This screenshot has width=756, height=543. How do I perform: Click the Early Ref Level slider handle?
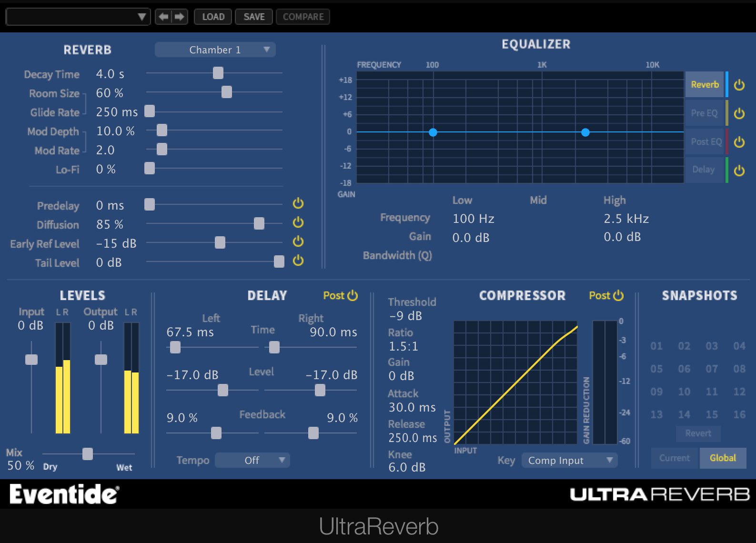[x=220, y=242]
